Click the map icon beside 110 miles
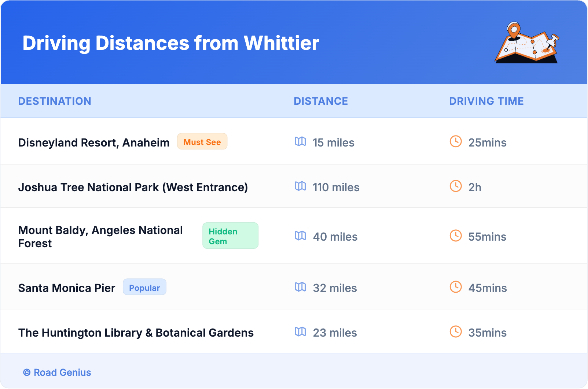This screenshot has height=389, width=588. [x=300, y=186]
